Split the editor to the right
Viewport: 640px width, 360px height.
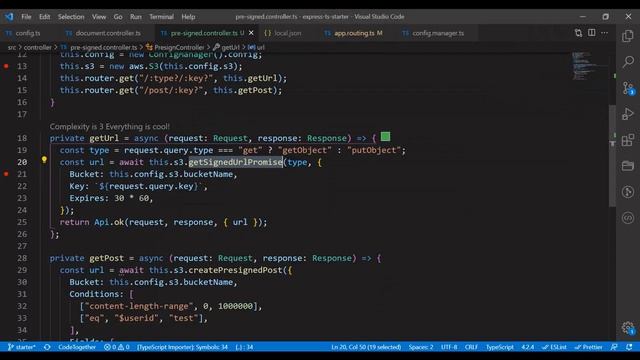click(591, 33)
